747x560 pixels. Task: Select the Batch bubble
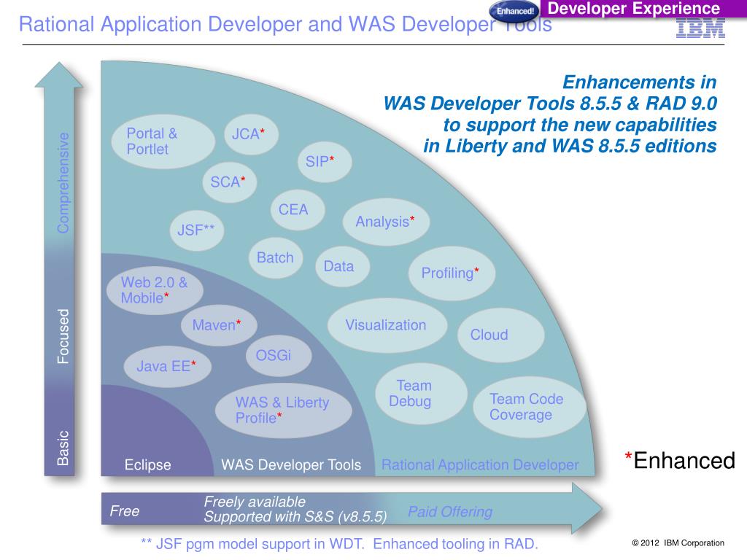click(x=276, y=257)
